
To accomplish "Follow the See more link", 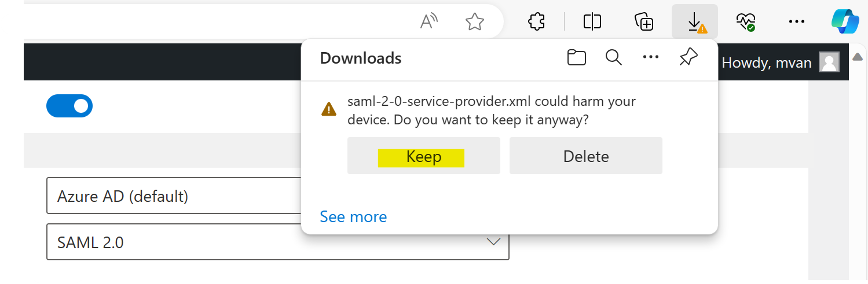I will click(x=353, y=217).
